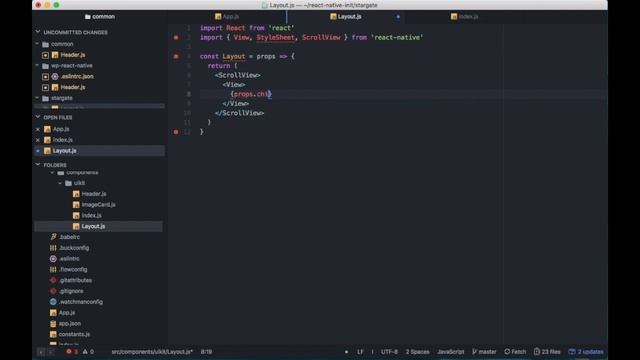Click the .gitignore git icon

click(x=53, y=291)
